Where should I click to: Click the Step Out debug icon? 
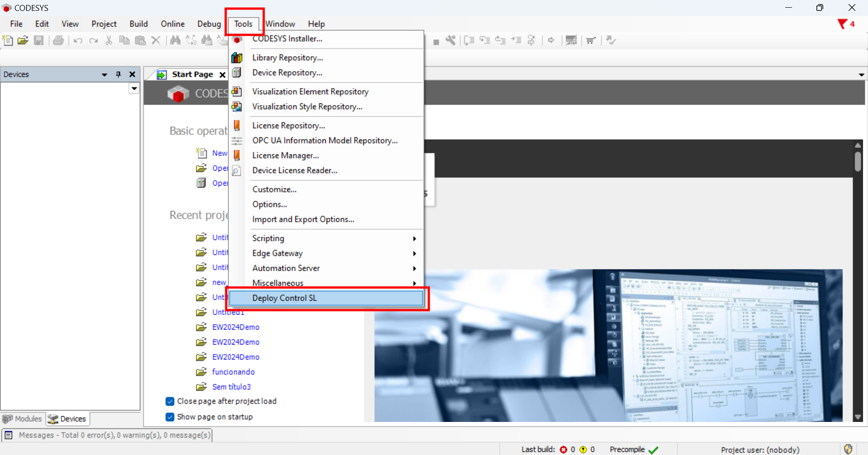(500, 40)
